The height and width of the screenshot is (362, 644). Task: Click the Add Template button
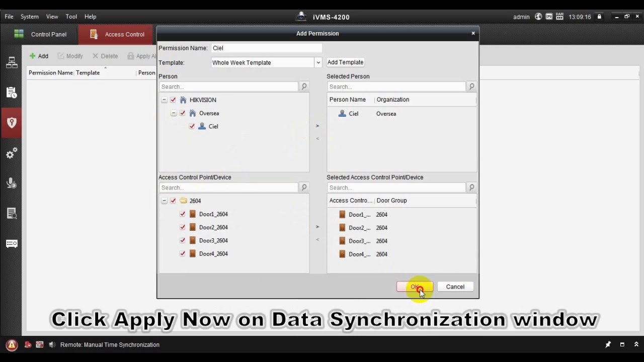[x=345, y=62]
